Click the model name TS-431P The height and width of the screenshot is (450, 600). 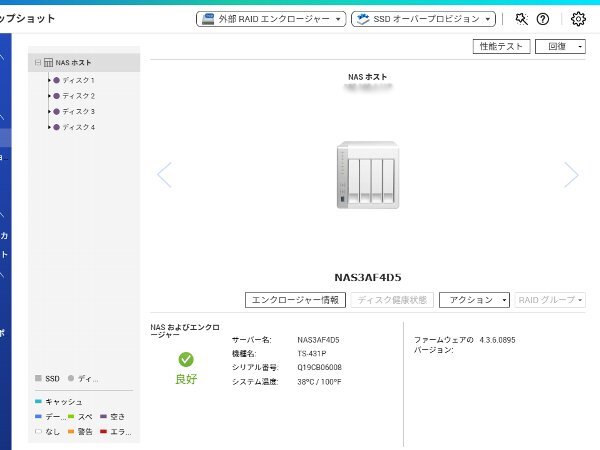(312, 354)
